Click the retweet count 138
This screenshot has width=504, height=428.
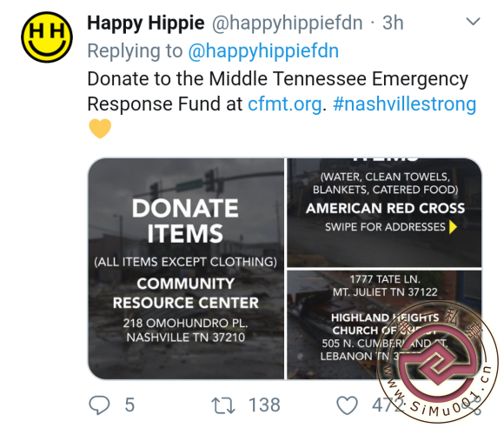[x=264, y=405]
